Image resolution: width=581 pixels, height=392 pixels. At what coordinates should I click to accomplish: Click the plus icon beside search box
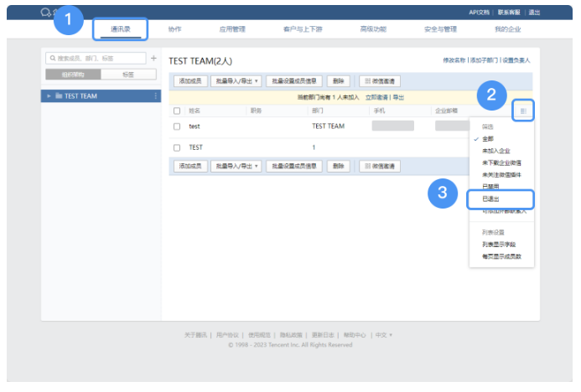(153, 59)
